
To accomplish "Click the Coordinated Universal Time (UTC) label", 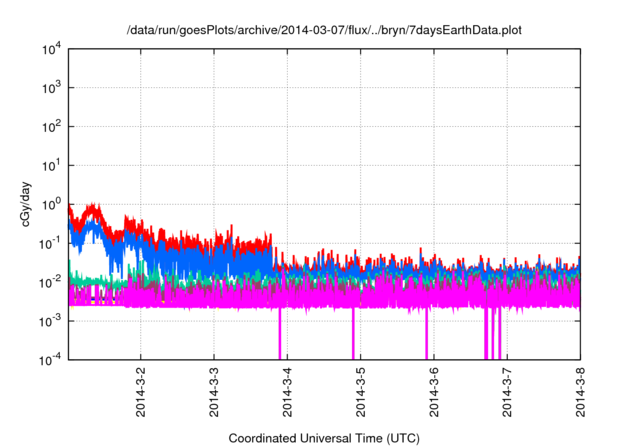I will coord(324,439).
